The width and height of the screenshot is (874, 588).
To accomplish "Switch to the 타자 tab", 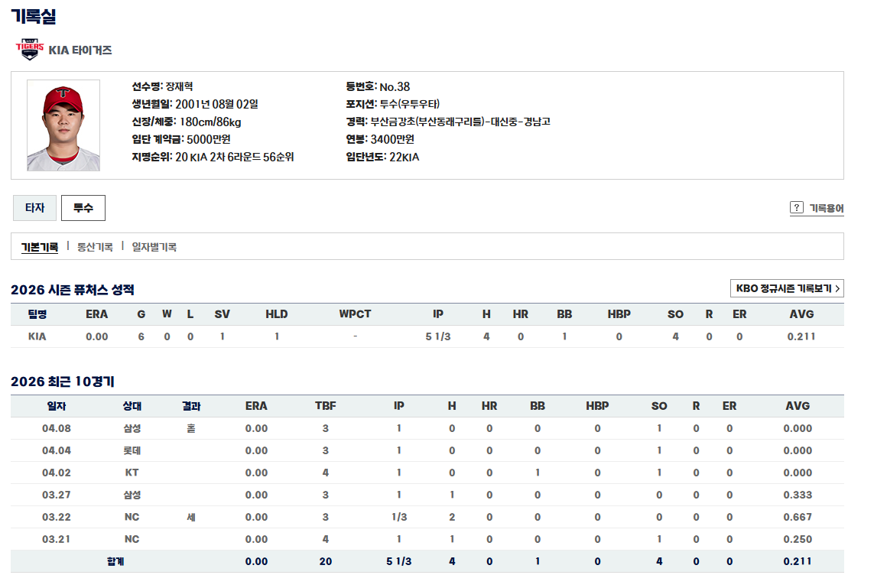I will (x=35, y=208).
